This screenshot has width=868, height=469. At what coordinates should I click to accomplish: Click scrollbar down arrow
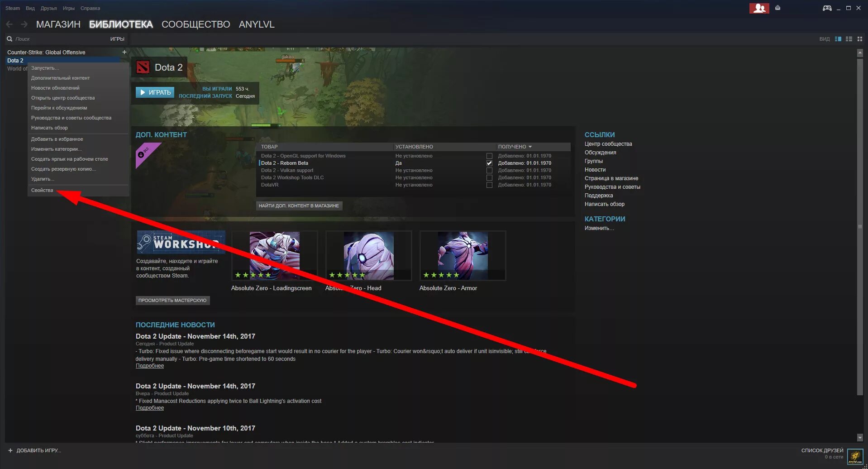pyautogui.click(x=860, y=437)
